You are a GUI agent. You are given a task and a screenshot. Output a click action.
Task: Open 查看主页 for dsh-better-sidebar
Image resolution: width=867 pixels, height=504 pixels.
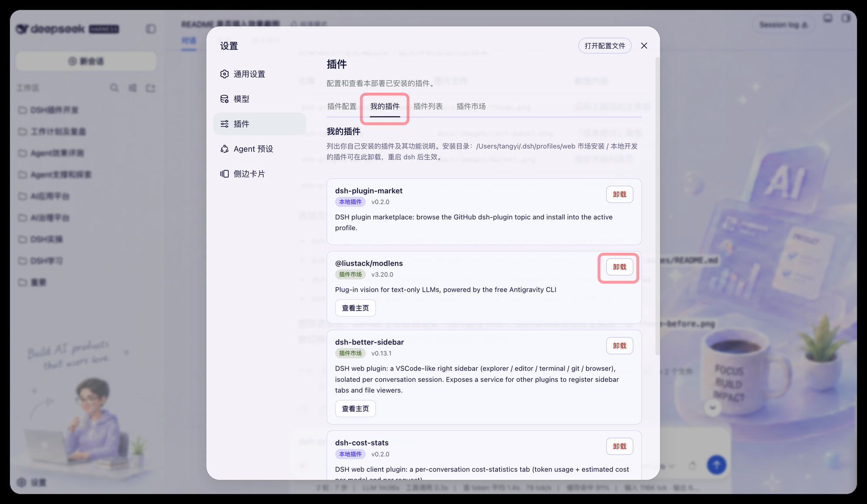(x=355, y=409)
